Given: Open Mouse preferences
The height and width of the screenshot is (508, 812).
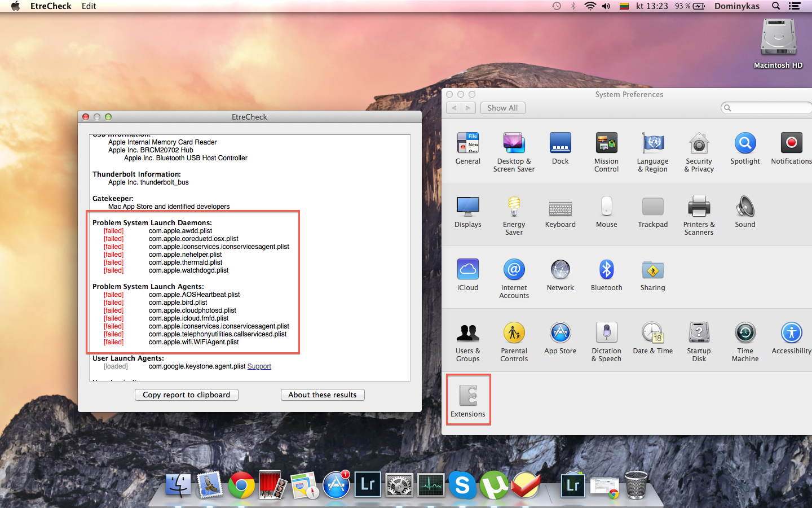Looking at the screenshot, I should click(x=606, y=212).
